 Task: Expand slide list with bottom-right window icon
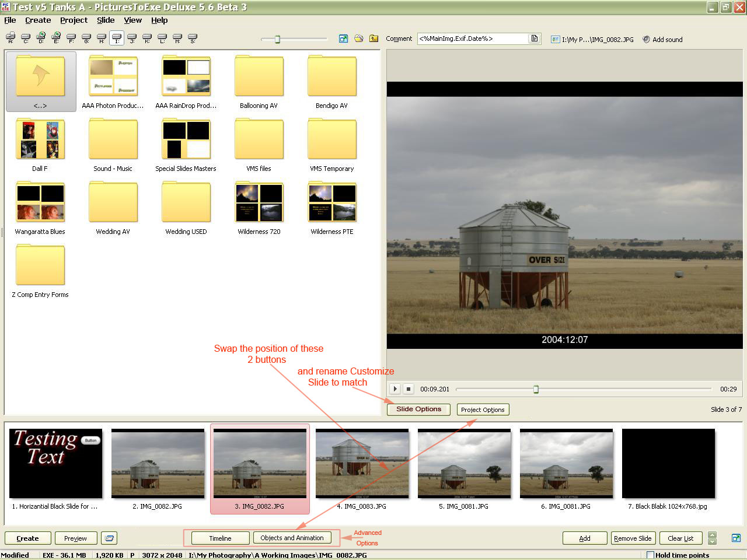click(736, 538)
